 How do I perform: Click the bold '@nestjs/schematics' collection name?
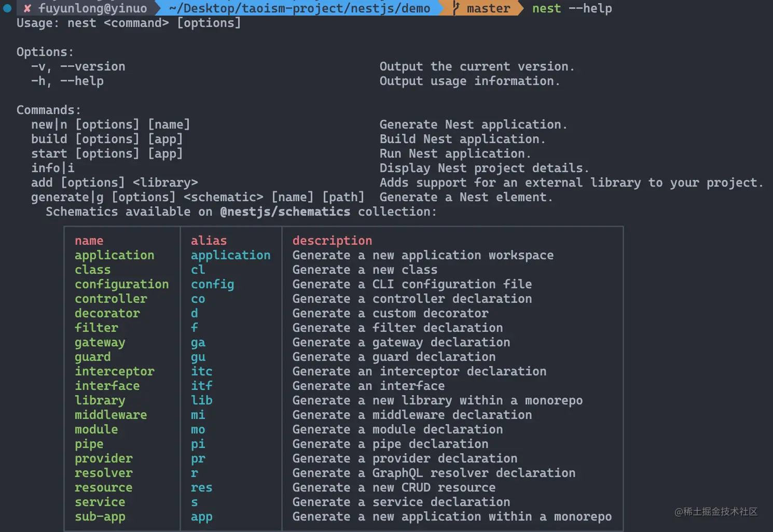[x=285, y=212]
